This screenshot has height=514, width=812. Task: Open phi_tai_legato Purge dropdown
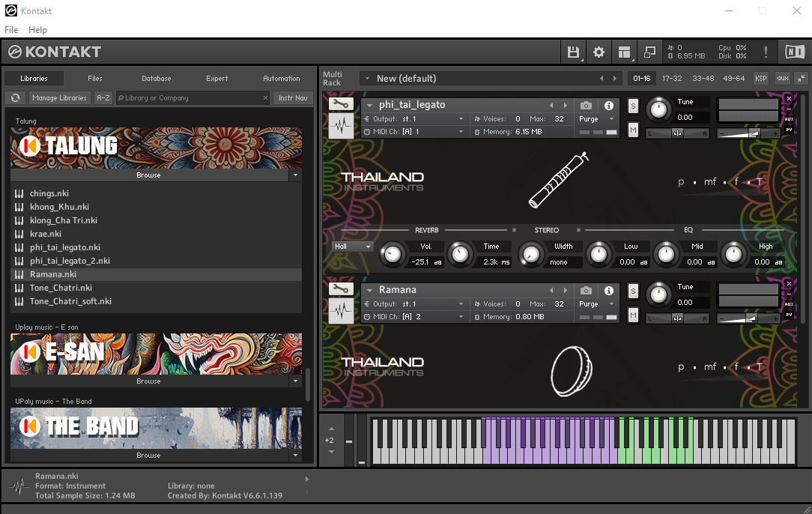[596, 118]
